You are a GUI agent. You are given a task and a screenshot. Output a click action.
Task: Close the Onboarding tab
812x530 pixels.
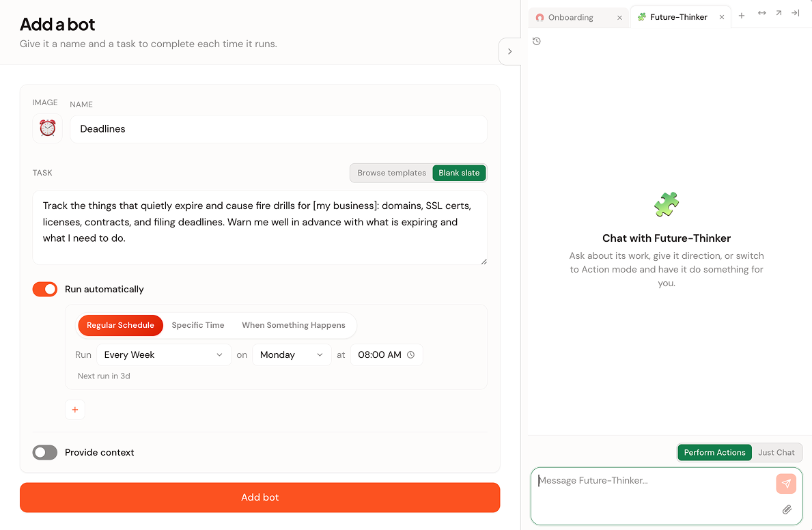point(619,18)
